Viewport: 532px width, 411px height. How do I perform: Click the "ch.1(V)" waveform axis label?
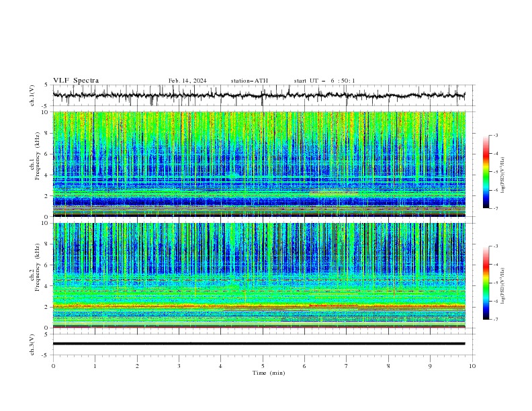pyautogui.click(x=32, y=95)
